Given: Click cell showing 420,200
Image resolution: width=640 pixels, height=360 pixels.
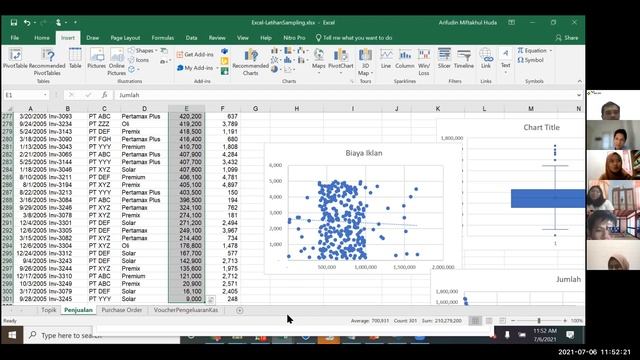Looking at the screenshot, I should pos(187,116).
